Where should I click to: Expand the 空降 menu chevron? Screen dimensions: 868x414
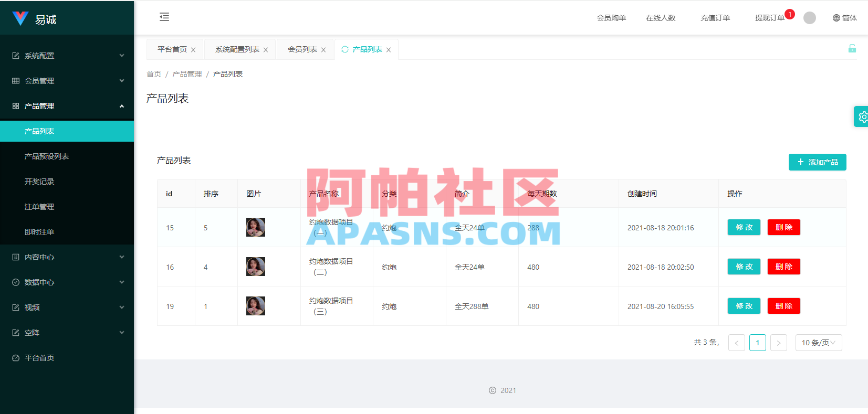click(122, 333)
